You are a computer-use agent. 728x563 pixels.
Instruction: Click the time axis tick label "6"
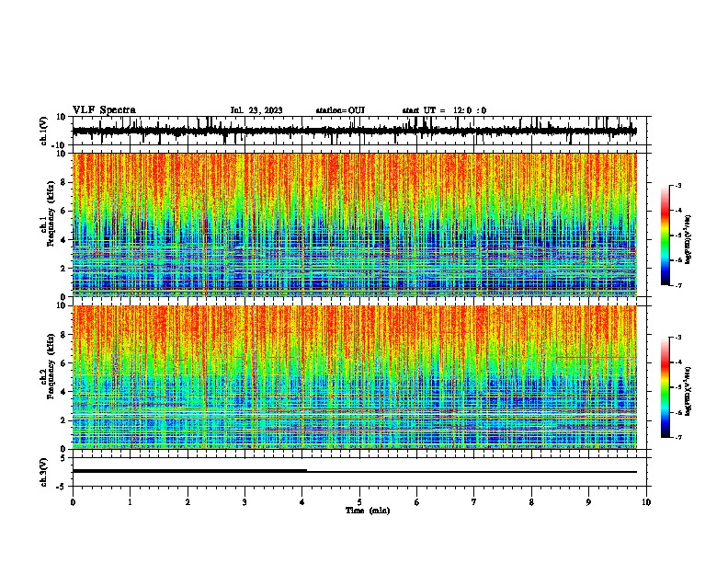(x=417, y=502)
